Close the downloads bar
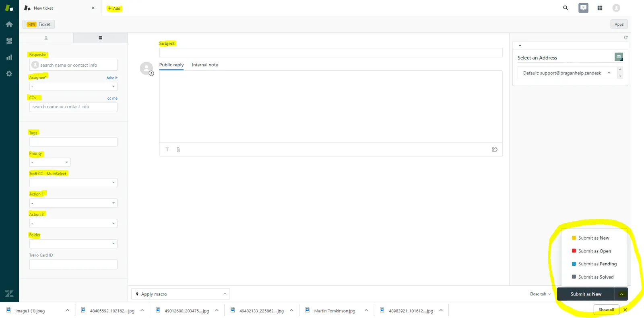 click(x=625, y=310)
